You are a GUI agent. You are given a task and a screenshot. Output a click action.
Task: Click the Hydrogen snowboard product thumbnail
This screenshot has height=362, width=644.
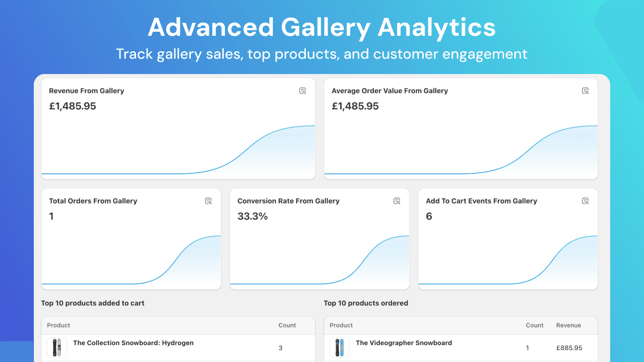click(x=57, y=348)
